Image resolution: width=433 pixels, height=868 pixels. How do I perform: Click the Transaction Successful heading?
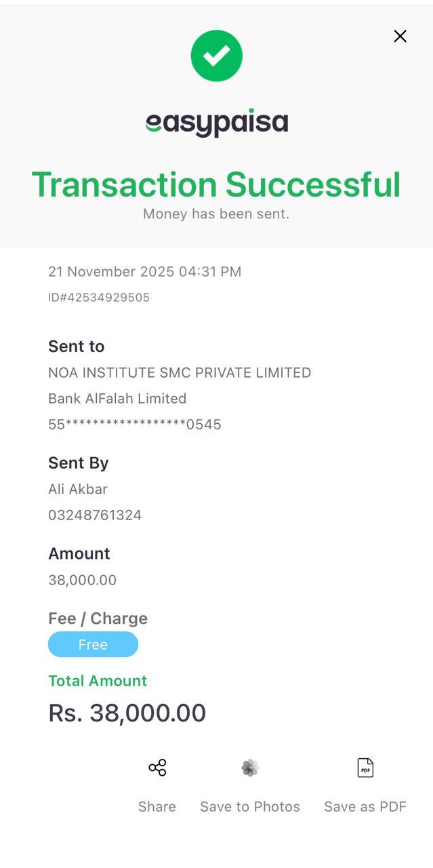[x=216, y=184]
